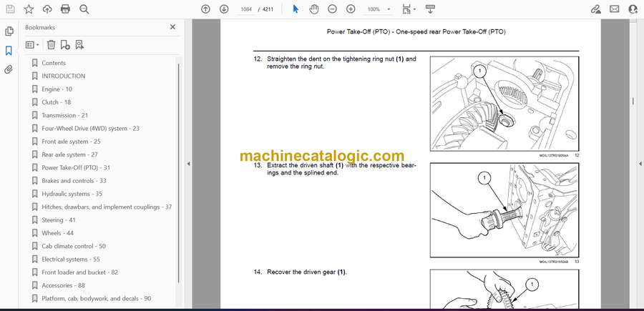Bookmark this file with the star icon
Screen dimensions: 644x311
coord(29,9)
